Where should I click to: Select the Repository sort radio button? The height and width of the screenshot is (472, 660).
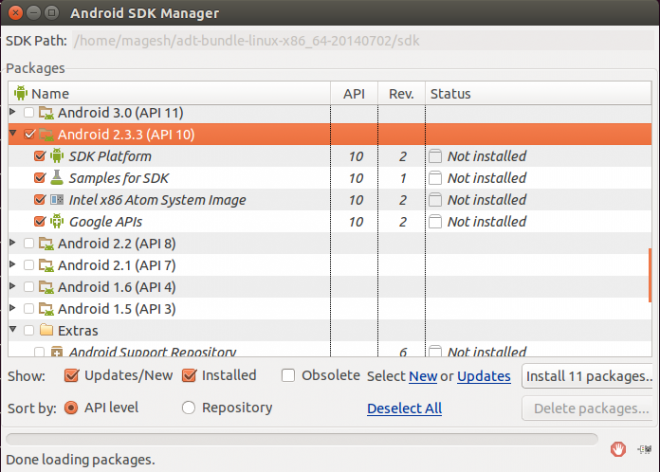[189, 408]
